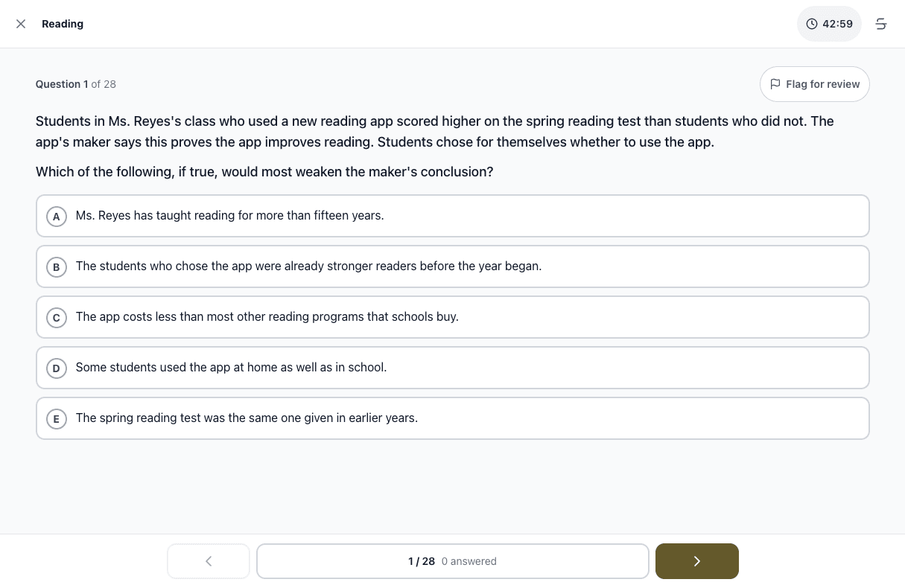This screenshot has width=905, height=588.
Task: Choose option B about already stronger readers
Action: click(453, 266)
